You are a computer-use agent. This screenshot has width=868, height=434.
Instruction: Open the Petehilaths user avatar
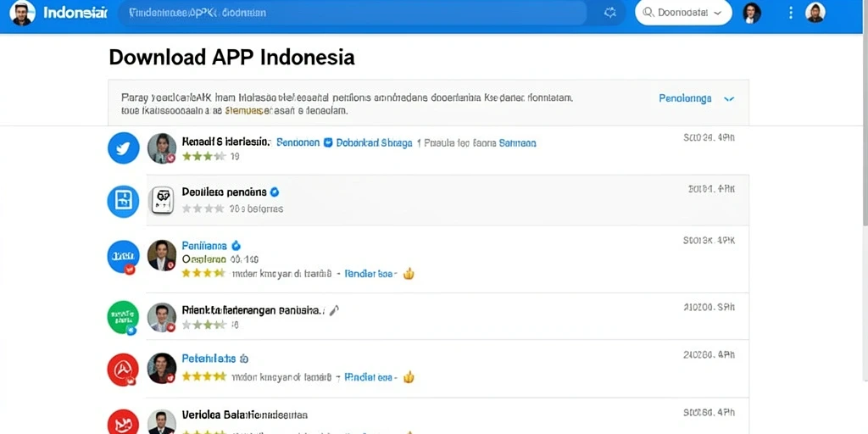[162, 369]
